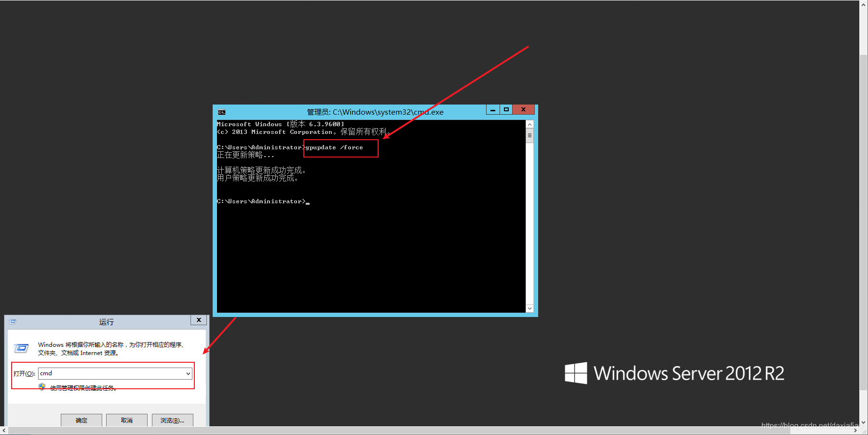
Task: Click the last C:\Users\Administrator> prompt
Action: 261,201
